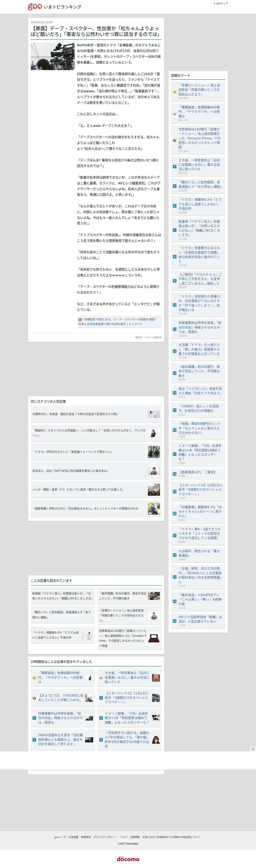Open 『映画』興収56億円のヒット作 ranking entry
256x868 pixels.
click(200, 428)
